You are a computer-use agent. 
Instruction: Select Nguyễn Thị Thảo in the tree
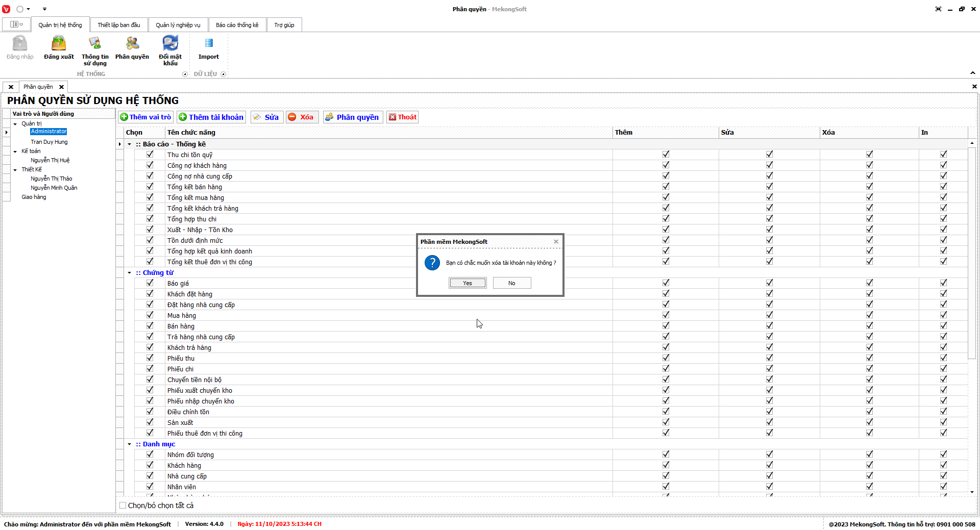pyautogui.click(x=52, y=179)
